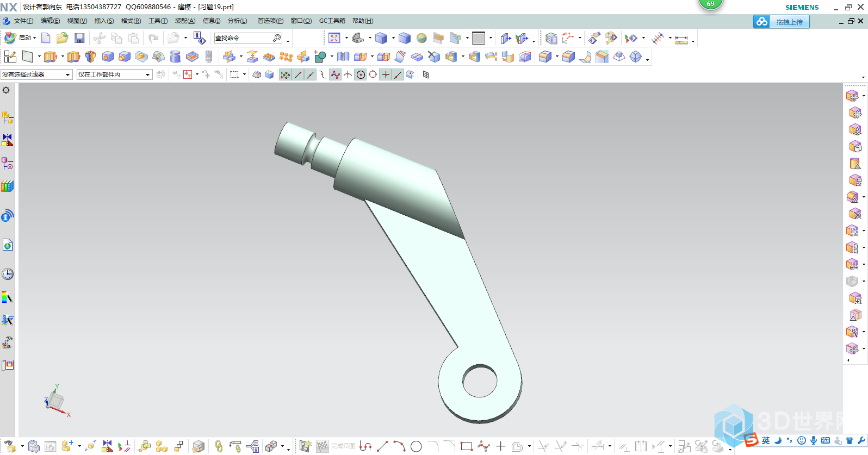This screenshot has width=868, height=455.
Task: Click the green 69 badge at top
Action: click(x=710, y=4)
